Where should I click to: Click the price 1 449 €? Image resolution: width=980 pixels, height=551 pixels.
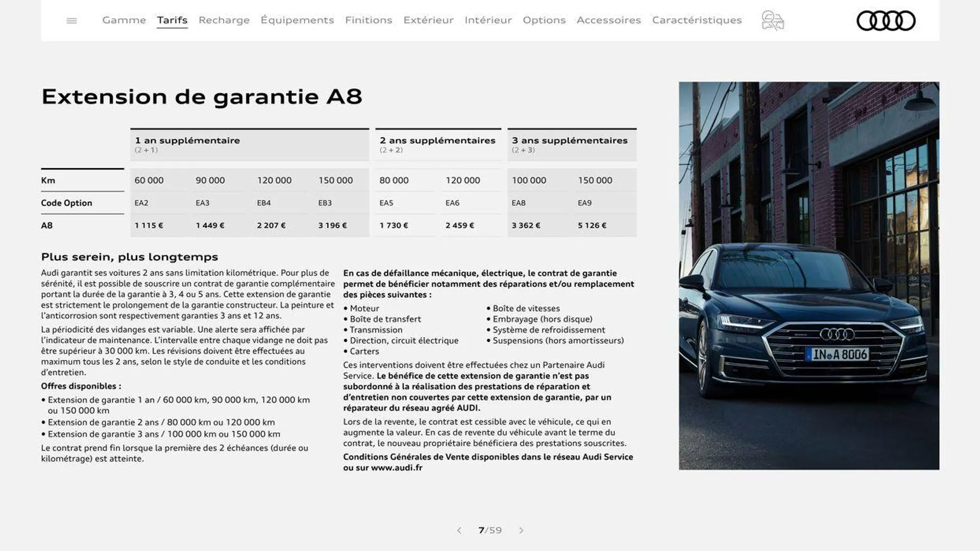coord(210,226)
